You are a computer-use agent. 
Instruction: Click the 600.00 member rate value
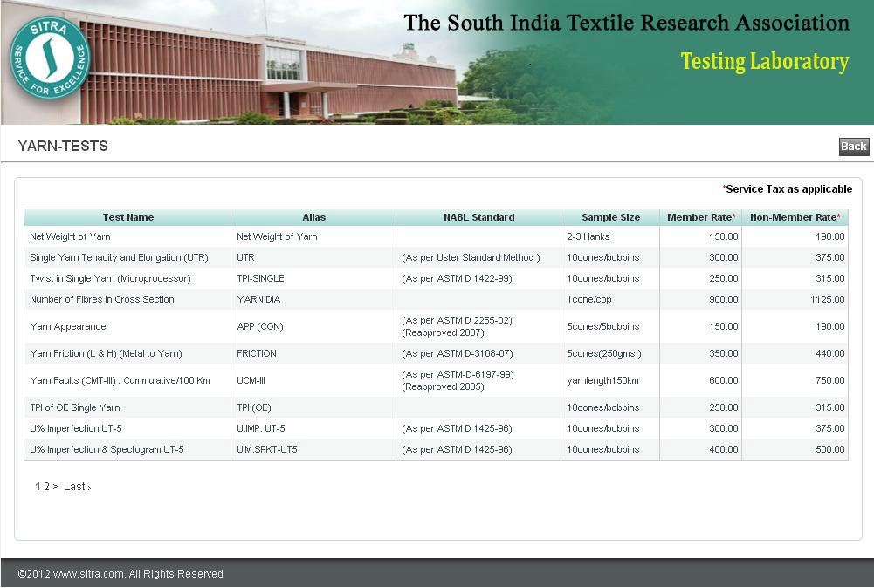(x=724, y=381)
